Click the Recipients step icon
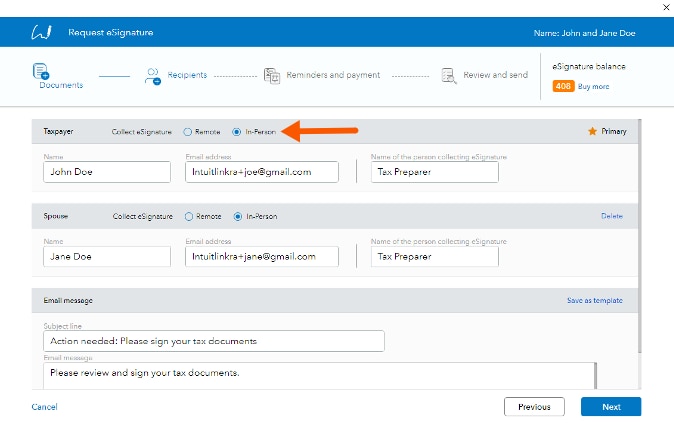674x423 pixels. pos(153,76)
